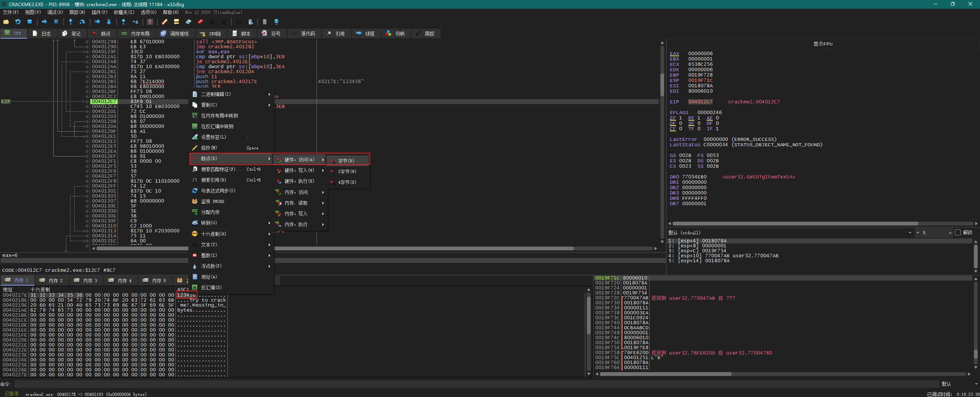Choose 字节(B) hardware access breakpoint
This screenshot has width=980, height=397.
click(x=346, y=161)
